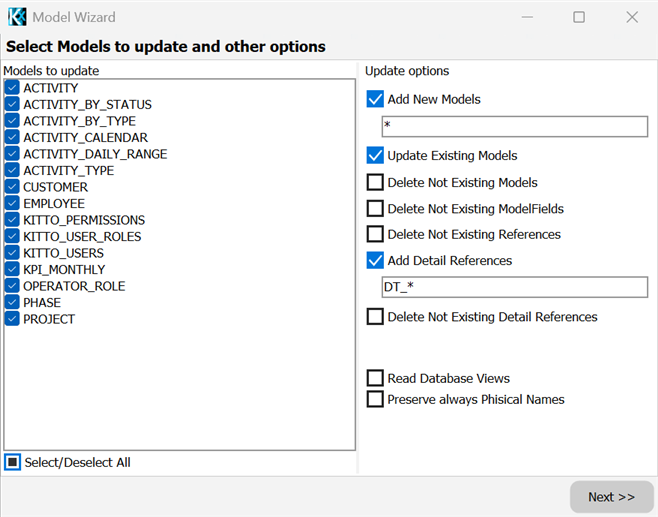Disable Update Existing Models option
Viewport: 658px width, 517px height.
pos(375,155)
